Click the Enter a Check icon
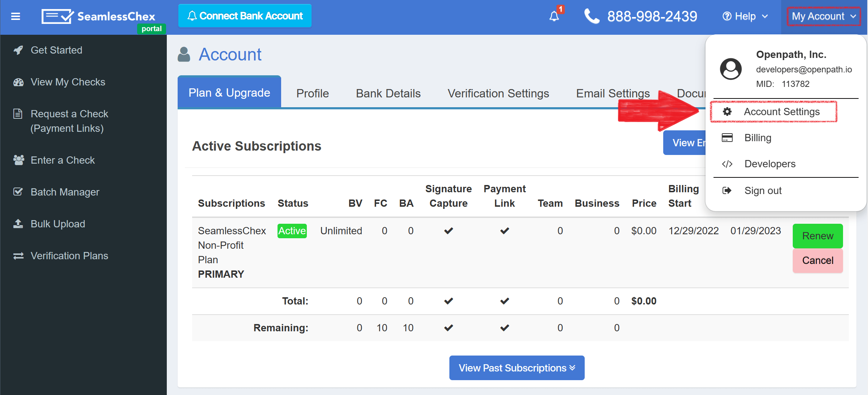This screenshot has width=868, height=395. [18, 160]
